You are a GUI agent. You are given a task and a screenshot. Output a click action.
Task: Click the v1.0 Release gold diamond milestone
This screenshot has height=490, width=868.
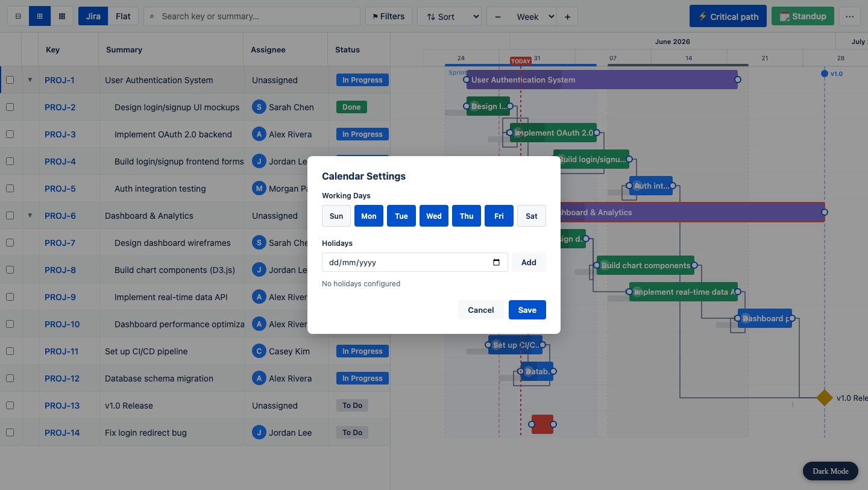click(x=825, y=398)
